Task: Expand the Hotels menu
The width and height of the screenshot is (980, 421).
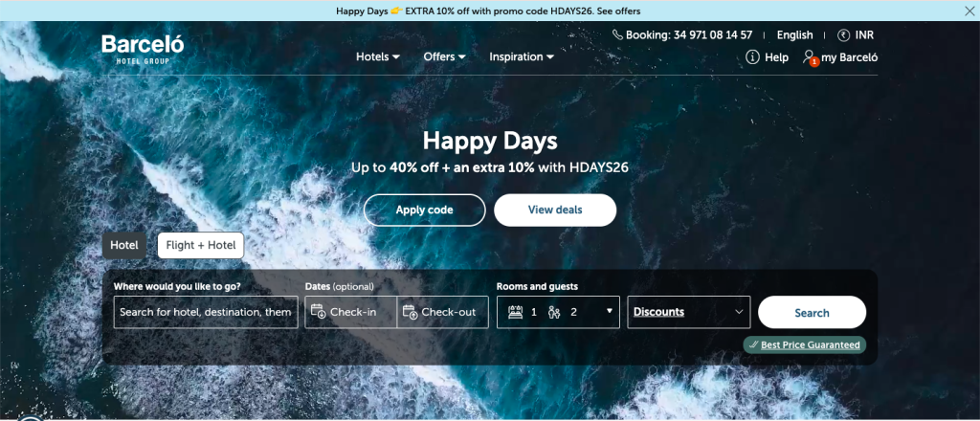Action: pos(377,56)
